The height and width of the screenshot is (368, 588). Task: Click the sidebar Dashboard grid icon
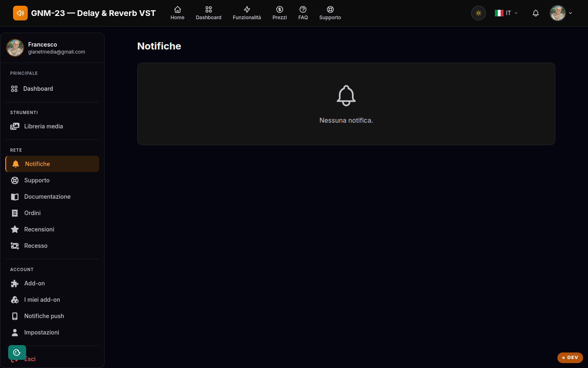(x=14, y=89)
